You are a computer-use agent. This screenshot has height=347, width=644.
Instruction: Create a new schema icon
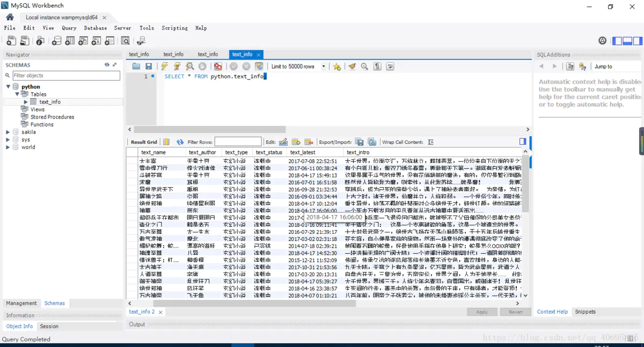[x=56, y=41]
